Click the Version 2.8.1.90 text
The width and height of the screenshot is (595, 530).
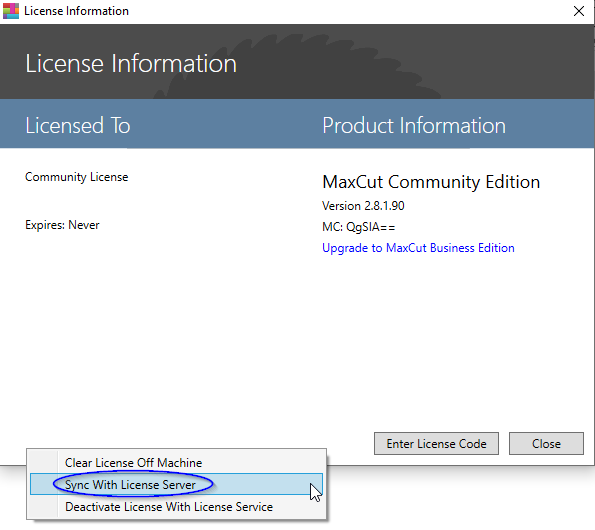tap(363, 206)
